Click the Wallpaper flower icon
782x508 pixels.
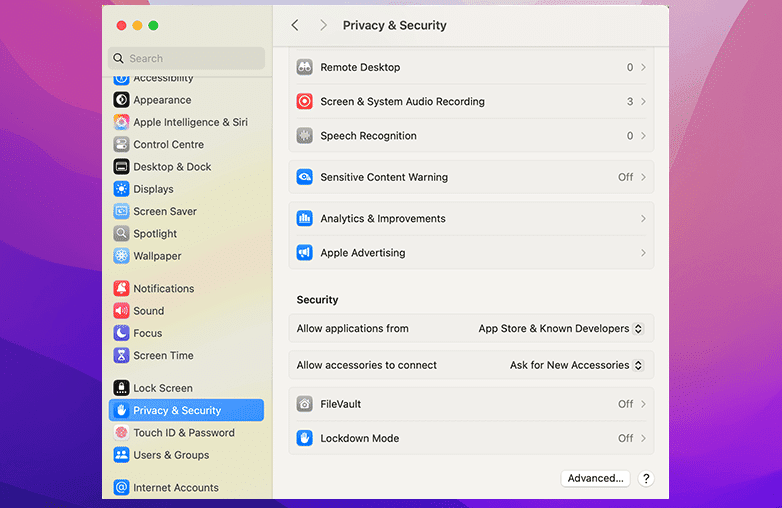[x=121, y=256]
